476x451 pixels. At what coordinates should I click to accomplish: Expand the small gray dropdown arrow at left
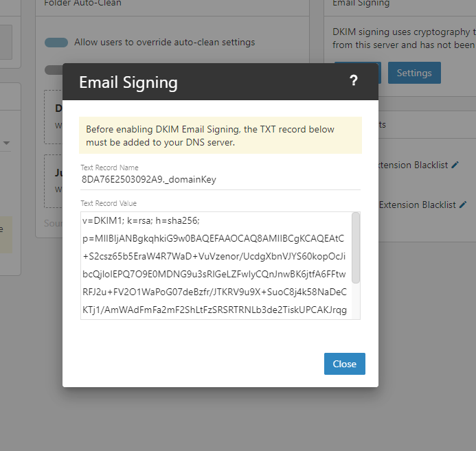tap(6, 143)
